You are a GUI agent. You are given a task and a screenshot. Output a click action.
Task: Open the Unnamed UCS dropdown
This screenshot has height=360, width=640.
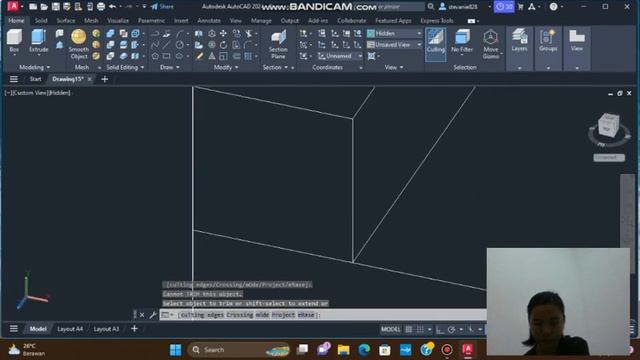point(340,56)
